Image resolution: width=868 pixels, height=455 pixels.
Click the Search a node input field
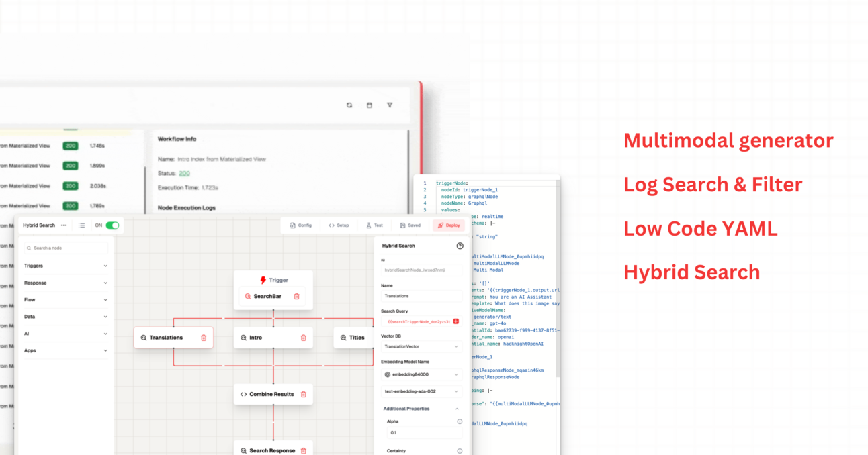click(66, 248)
